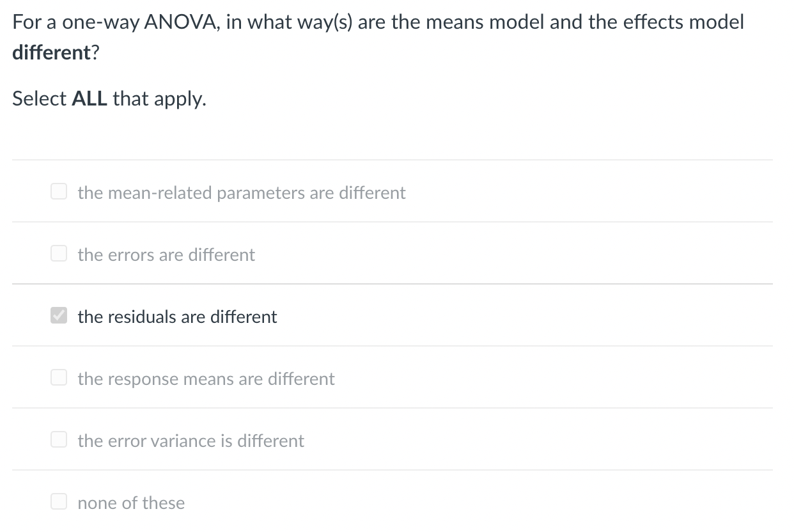Image resolution: width=794 pixels, height=532 pixels.
Task: Check 'the response means are different' checkbox
Action: 58,377
